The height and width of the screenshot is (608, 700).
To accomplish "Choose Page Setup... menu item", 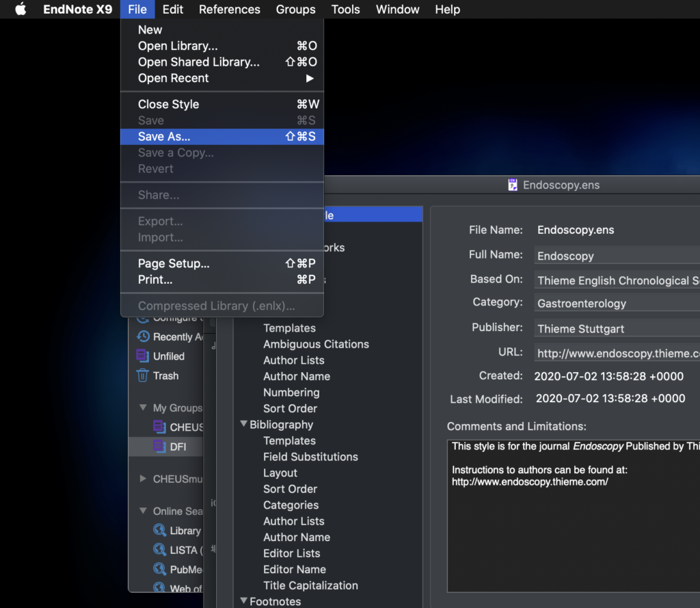I will coord(222,263).
